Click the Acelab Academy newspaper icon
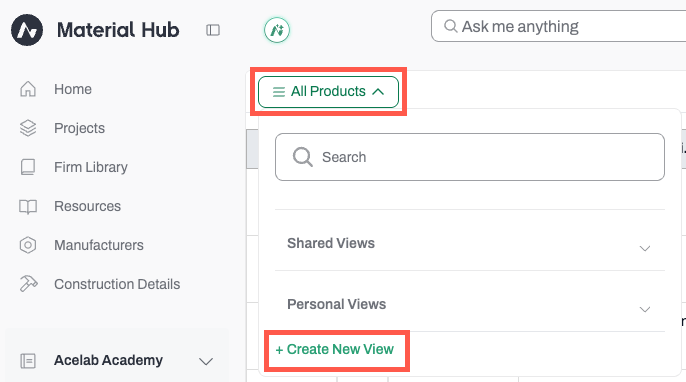Viewport: 686px width, 382px height. click(28, 361)
